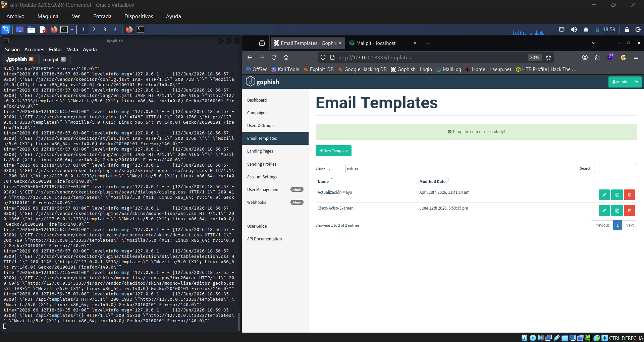This screenshot has width=644, height=342.
Task: Copy the Actualización Mayo template
Action: (x=617, y=195)
